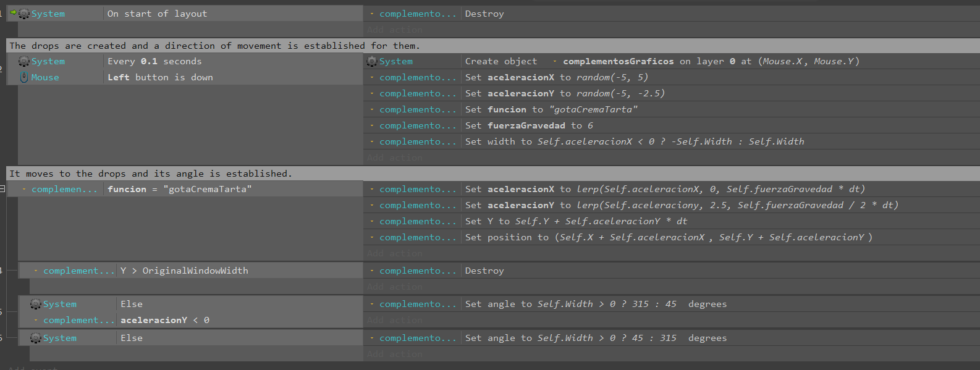Click complemento object name in Set funcion row
The width and height of the screenshot is (980, 370).
418,109
